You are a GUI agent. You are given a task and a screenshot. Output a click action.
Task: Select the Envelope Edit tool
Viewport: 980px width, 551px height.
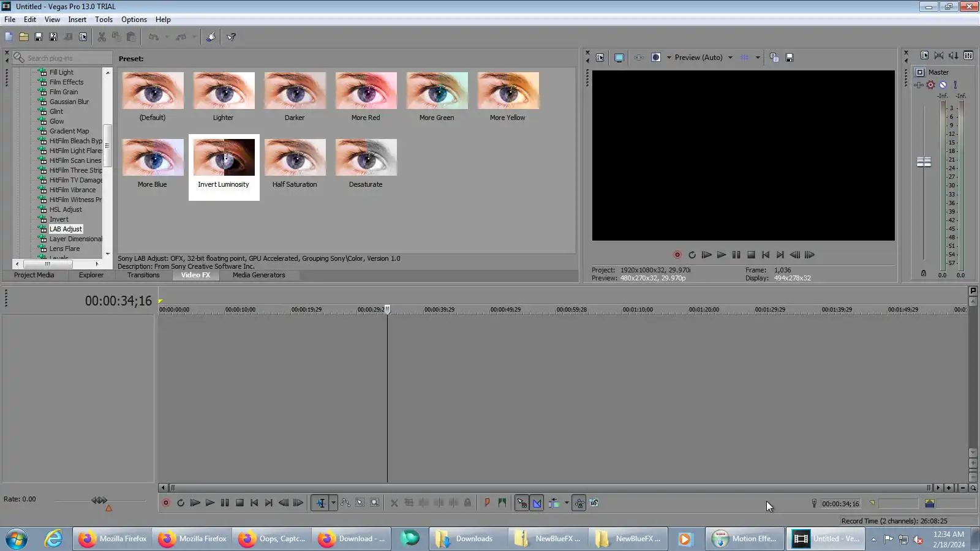tap(345, 503)
